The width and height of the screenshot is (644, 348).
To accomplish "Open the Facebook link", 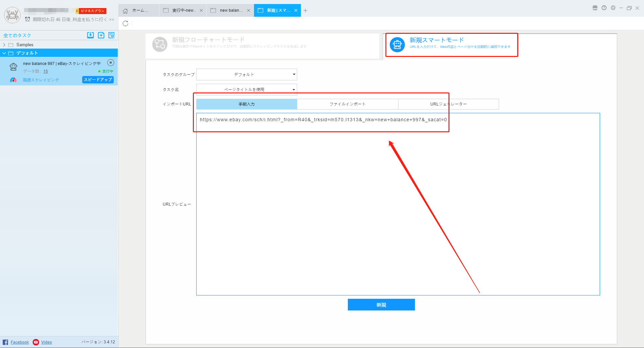I will point(20,342).
